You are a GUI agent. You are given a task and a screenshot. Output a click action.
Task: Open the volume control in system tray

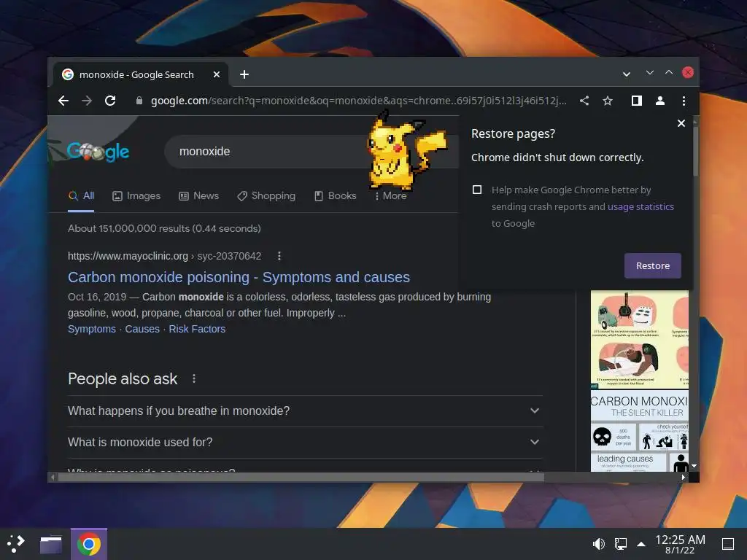(598, 544)
